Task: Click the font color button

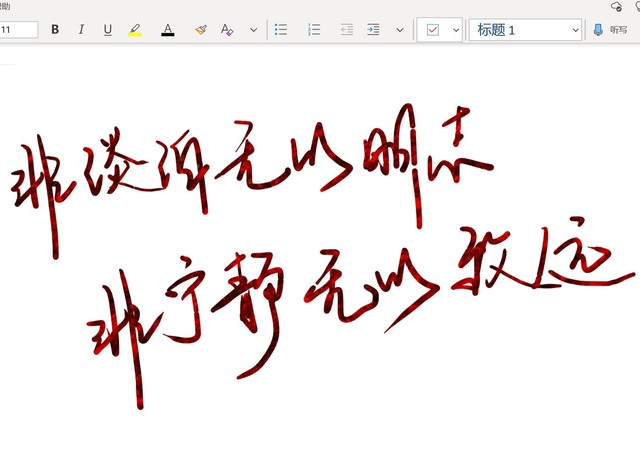Action: pyautogui.click(x=168, y=30)
